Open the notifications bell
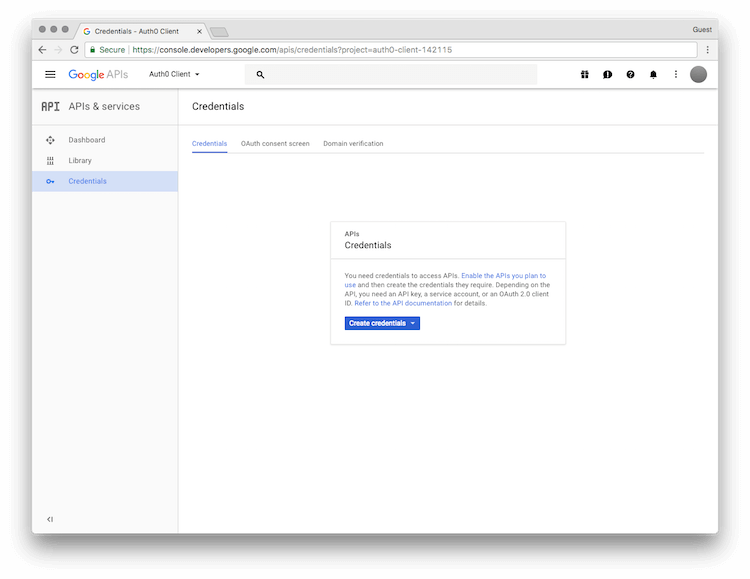 (x=653, y=74)
